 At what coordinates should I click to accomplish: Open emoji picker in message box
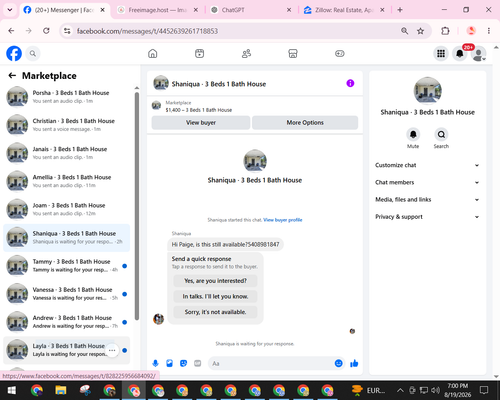[x=338, y=363]
